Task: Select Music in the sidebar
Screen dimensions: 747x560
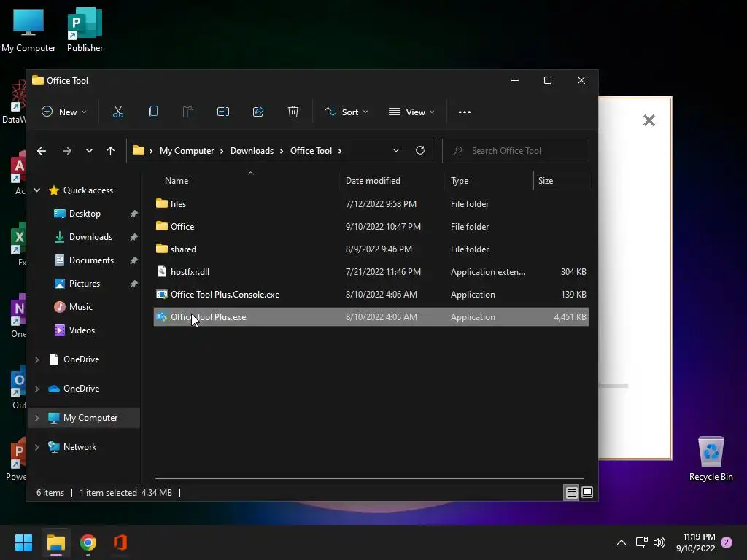Action: [x=80, y=307]
